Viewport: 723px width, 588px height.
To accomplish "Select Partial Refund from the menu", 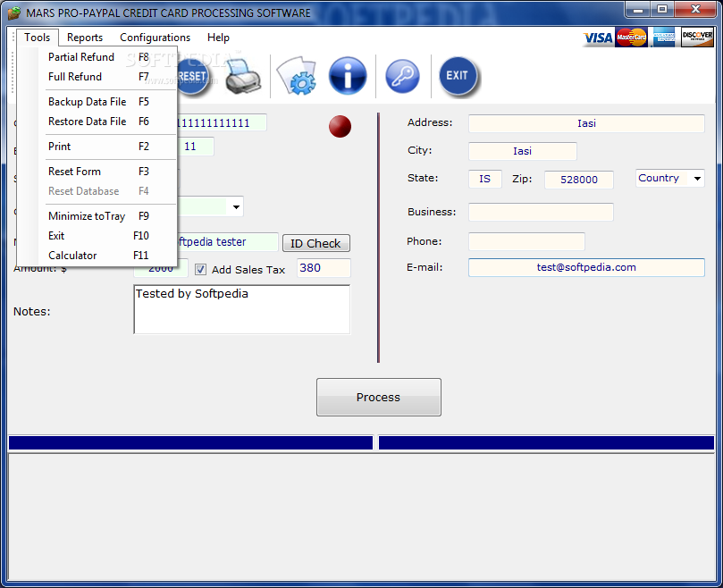I will [x=97, y=56].
